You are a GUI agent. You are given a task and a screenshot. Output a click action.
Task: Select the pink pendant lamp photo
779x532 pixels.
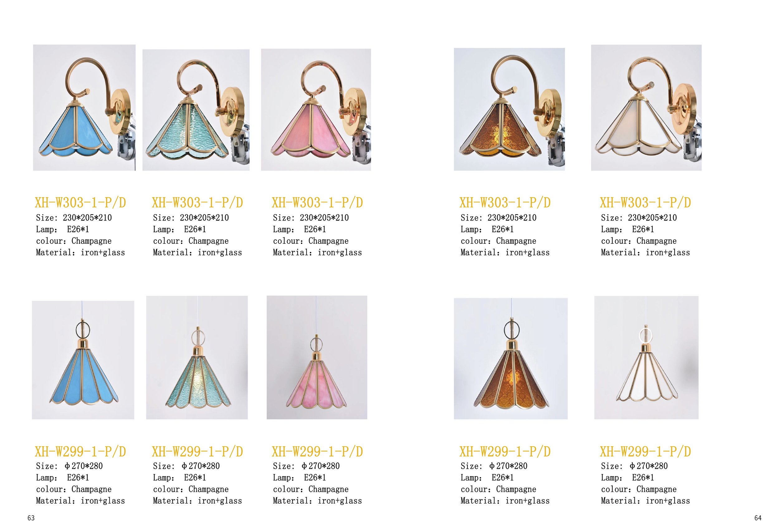[x=317, y=358]
